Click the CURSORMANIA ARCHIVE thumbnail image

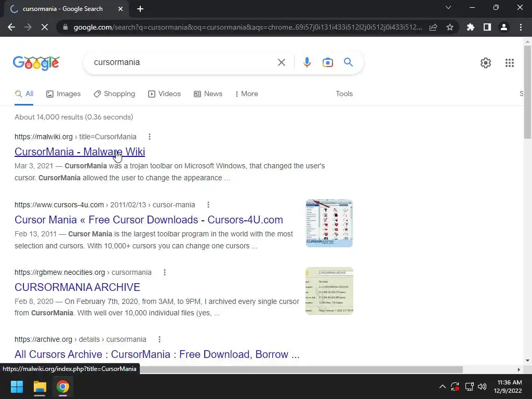[x=329, y=291]
